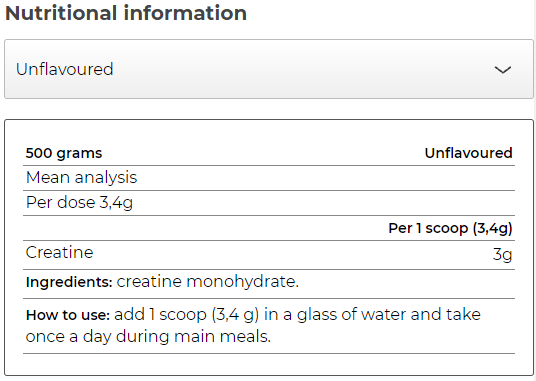Click the Per 1 scoop (3,4g) label

click(x=450, y=228)
